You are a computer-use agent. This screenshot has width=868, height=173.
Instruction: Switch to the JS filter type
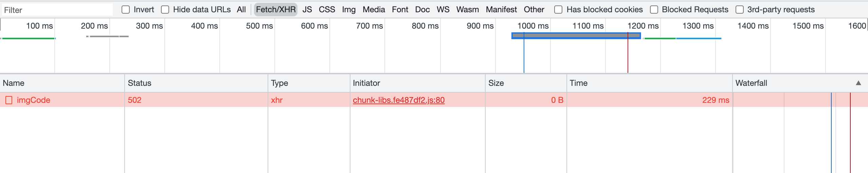pyautogui.click(x=307, y=10)
